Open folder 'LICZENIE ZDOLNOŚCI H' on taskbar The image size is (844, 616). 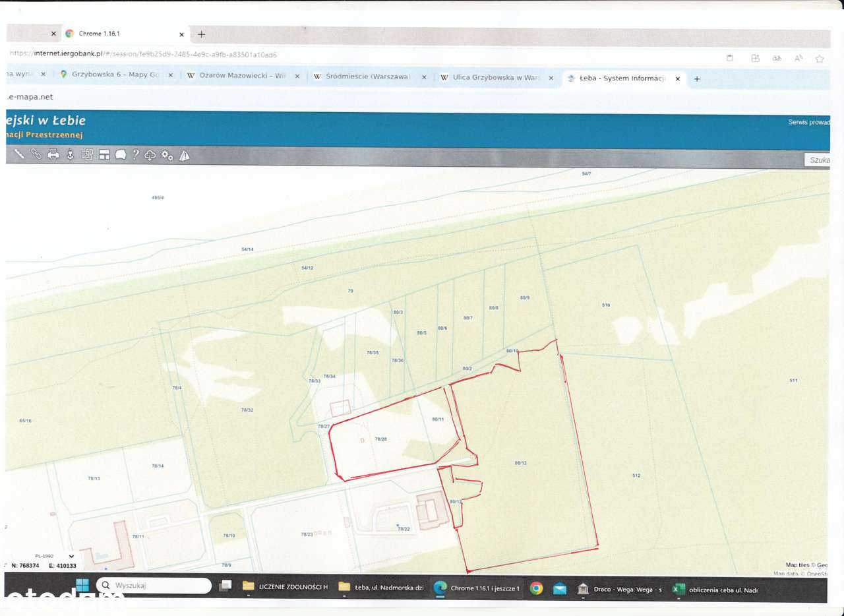[286, 586]
